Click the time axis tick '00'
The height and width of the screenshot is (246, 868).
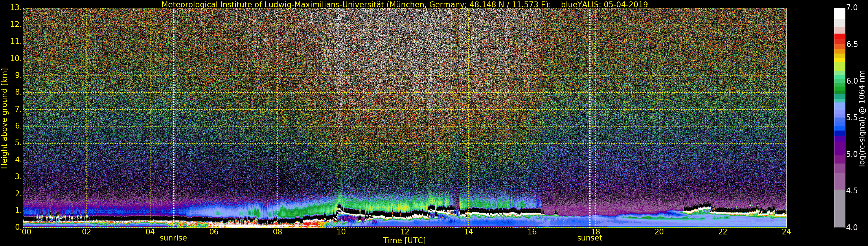[x=27, y=232]
